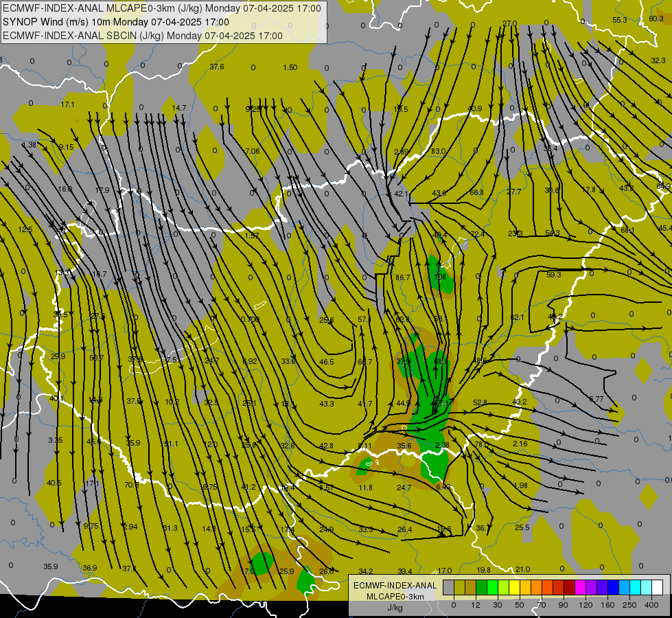Click the '25.5' map value
Image resolution: width=672 pixels, height=618 pixels.
click(522, 527)
